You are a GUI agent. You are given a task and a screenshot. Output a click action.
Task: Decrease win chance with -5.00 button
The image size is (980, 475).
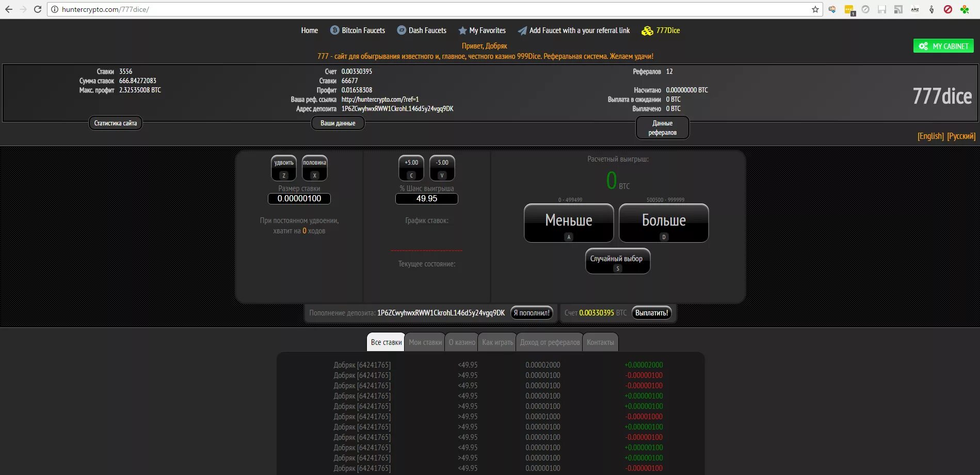[x=442, y=168]
